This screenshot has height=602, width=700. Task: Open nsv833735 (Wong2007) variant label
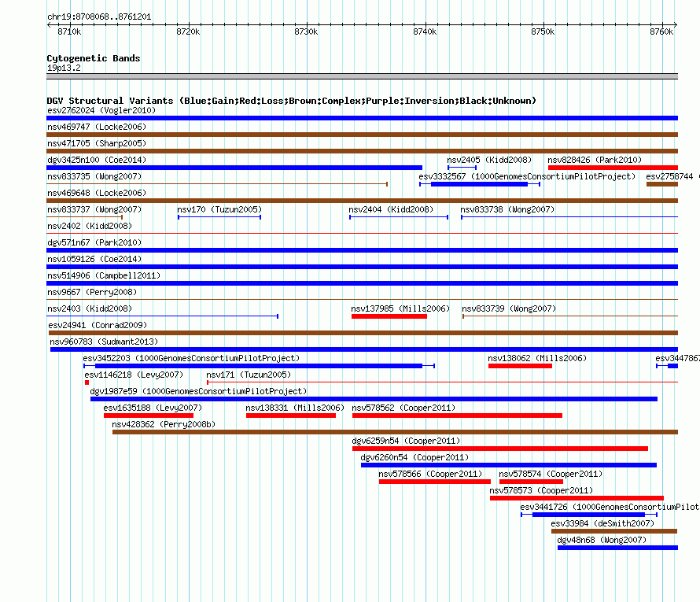[94, 176]
